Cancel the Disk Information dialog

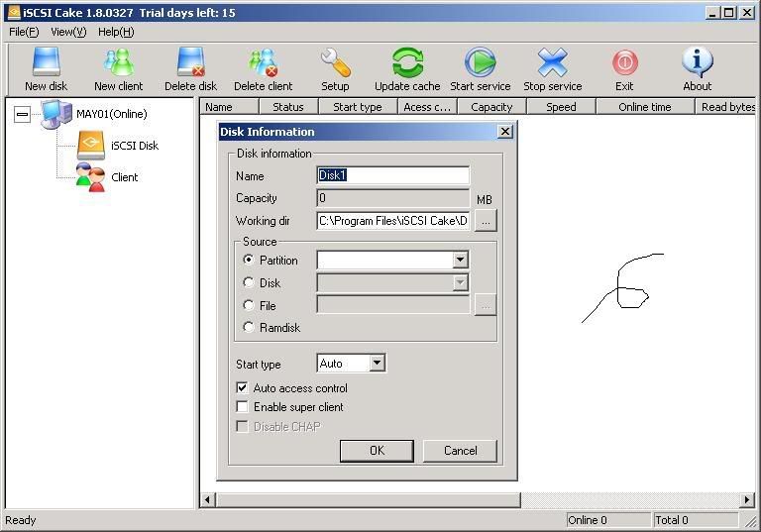tap(460, 451)
